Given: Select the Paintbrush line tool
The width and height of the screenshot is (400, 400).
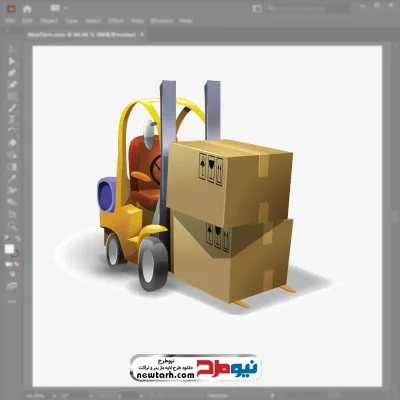Looking at the screenshot, I should click(12, 108).
